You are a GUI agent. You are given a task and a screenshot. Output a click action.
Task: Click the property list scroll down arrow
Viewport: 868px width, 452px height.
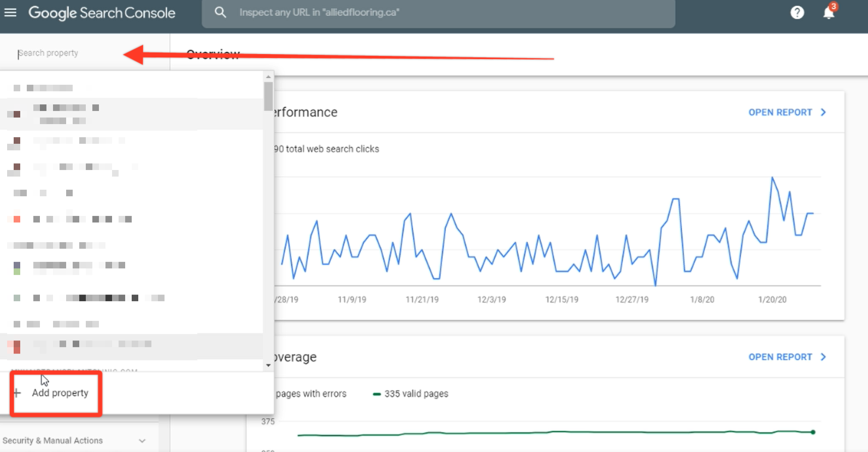268,365
